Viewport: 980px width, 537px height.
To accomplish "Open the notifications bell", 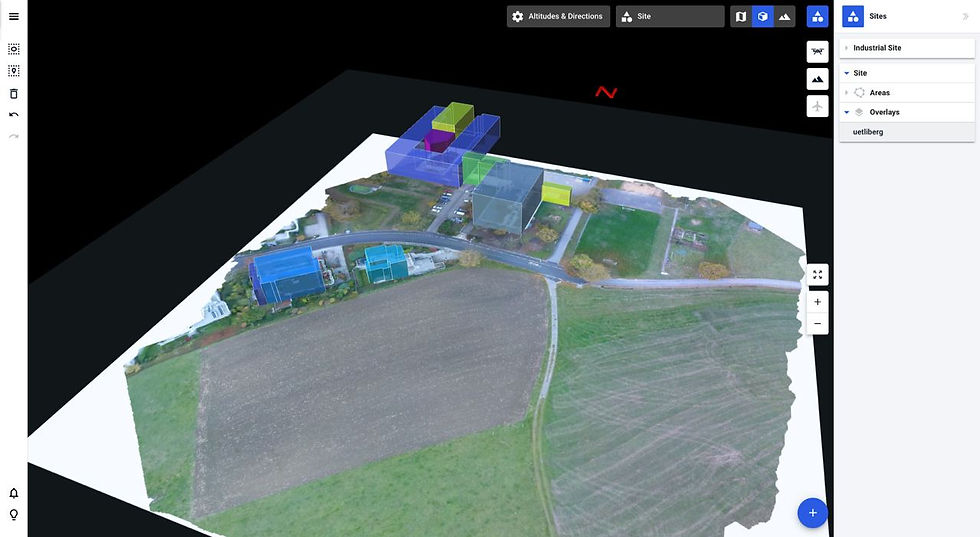I will [x=14, y=493].
